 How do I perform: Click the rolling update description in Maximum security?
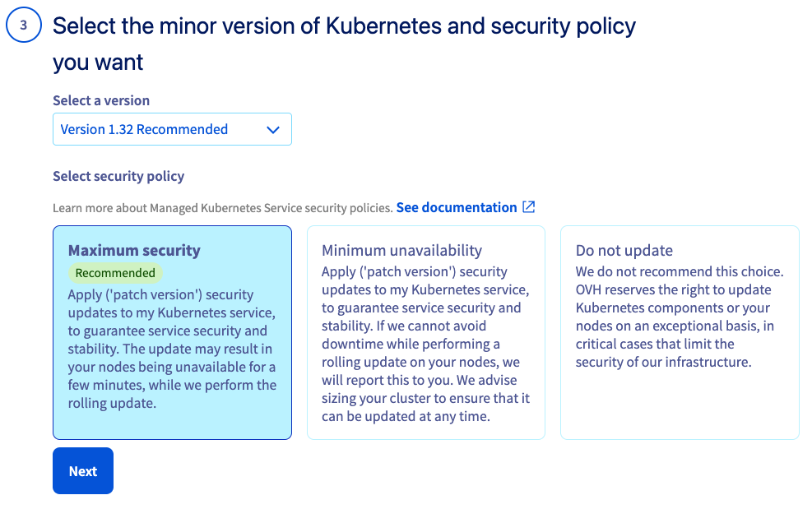[x=172, y=349]
